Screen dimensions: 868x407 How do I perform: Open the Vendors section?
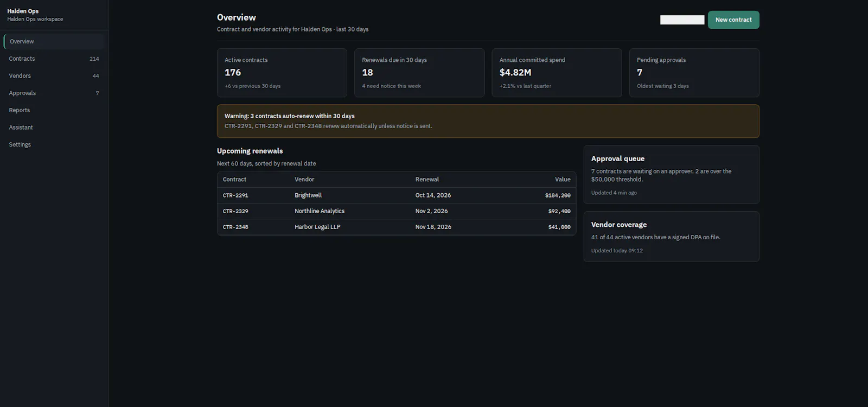tap(54, 76)
